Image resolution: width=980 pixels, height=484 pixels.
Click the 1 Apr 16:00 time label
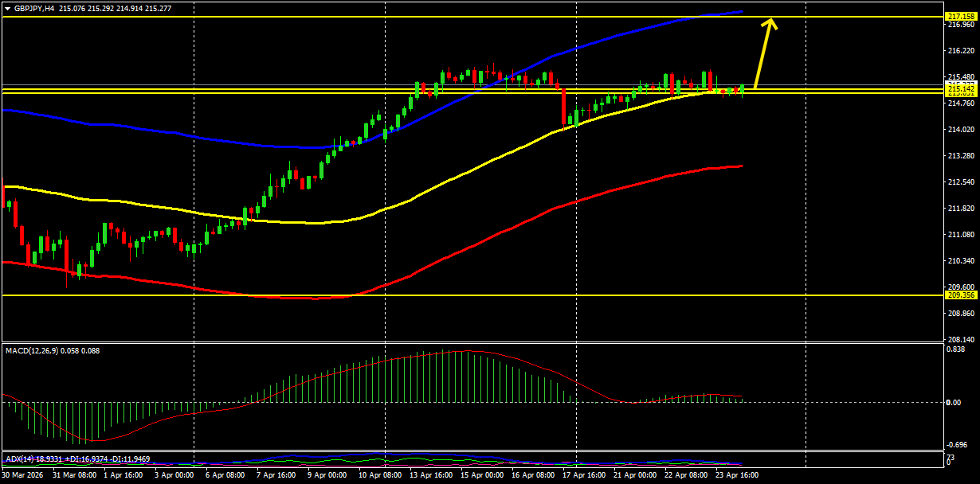[x=124, y=475]
